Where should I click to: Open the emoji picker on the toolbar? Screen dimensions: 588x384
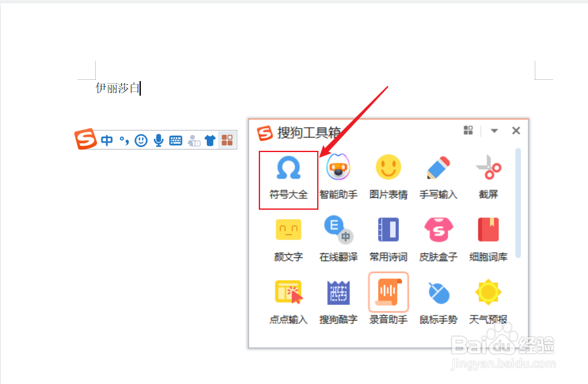141,139
